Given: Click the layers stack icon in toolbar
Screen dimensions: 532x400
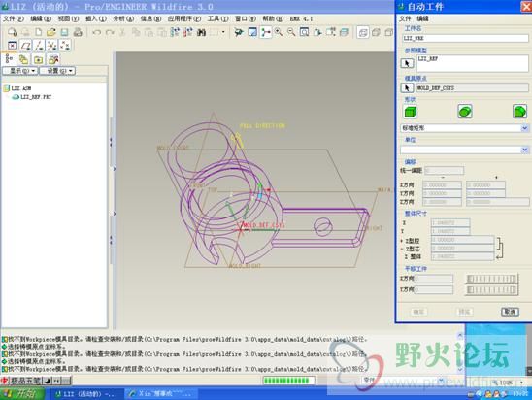Looking at the screenshot, I should (344, 32).
